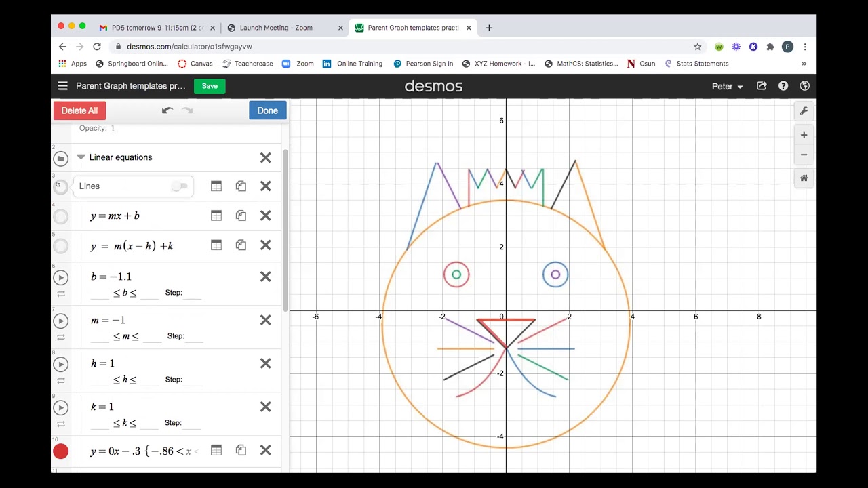Delete the y=mx+b expression
Screen dimensions: 868x488
point(266,216)
